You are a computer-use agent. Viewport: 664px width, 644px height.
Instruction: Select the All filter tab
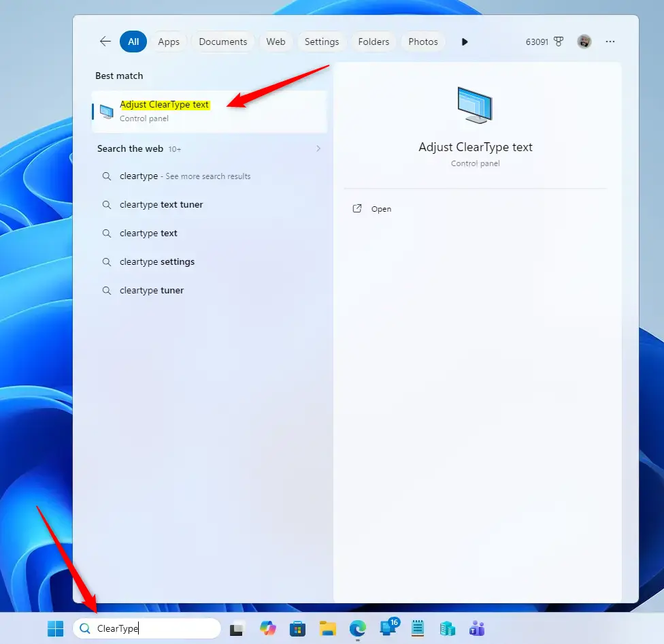(133, 42)
